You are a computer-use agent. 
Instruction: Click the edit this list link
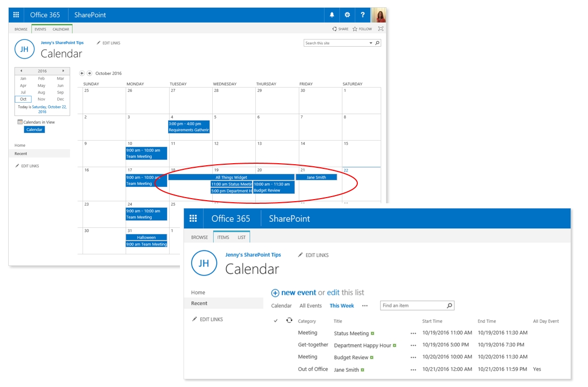tap(333, 293)
